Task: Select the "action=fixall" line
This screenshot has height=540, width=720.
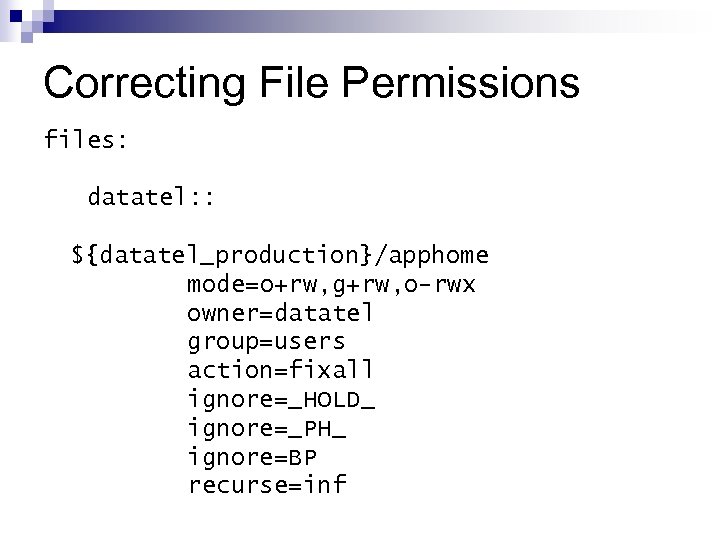Action: click(280, 371)
